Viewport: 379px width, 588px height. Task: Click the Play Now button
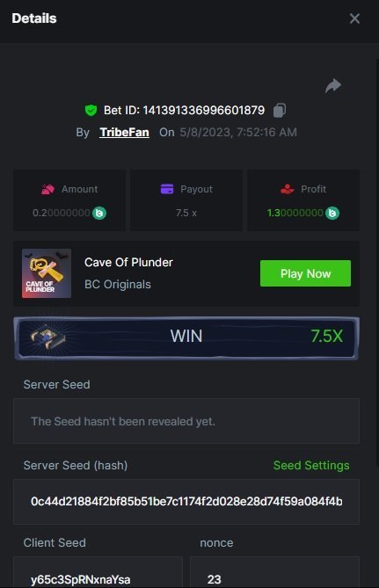(305, 273)
